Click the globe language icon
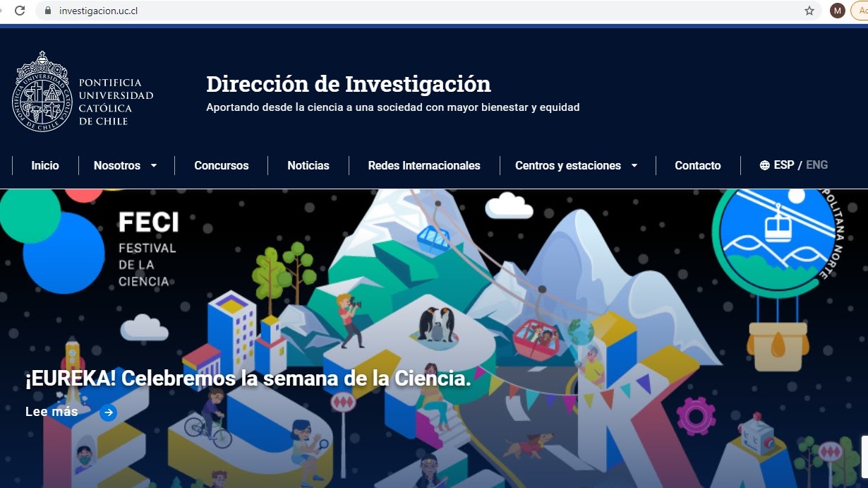 [x=764, y=165]
